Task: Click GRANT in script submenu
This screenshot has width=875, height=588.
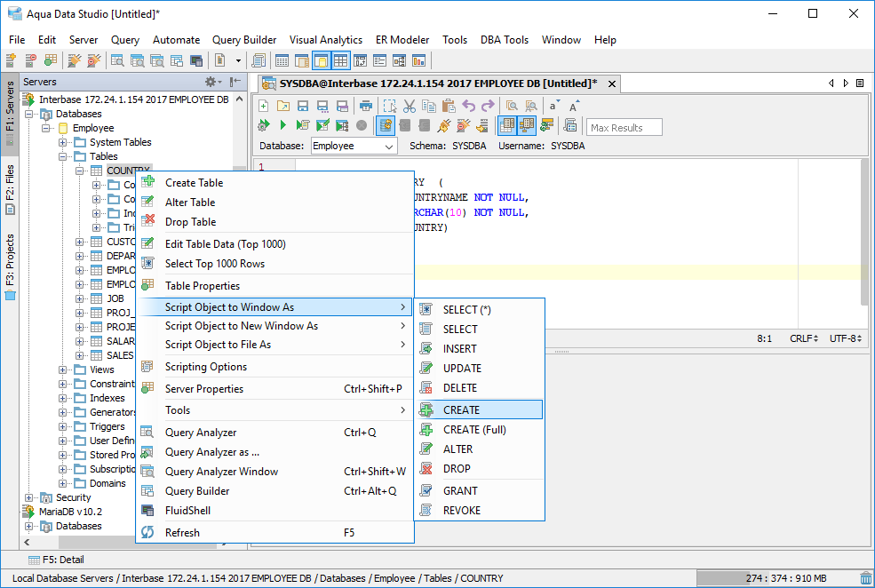Action: pyautogui.click(x=479, y=491)
